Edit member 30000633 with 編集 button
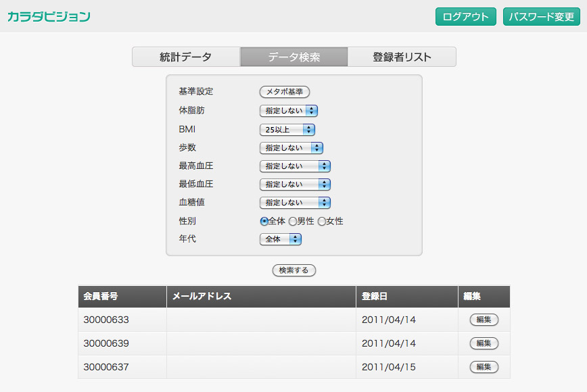The image size is (587, 392). tap(484, 320)
